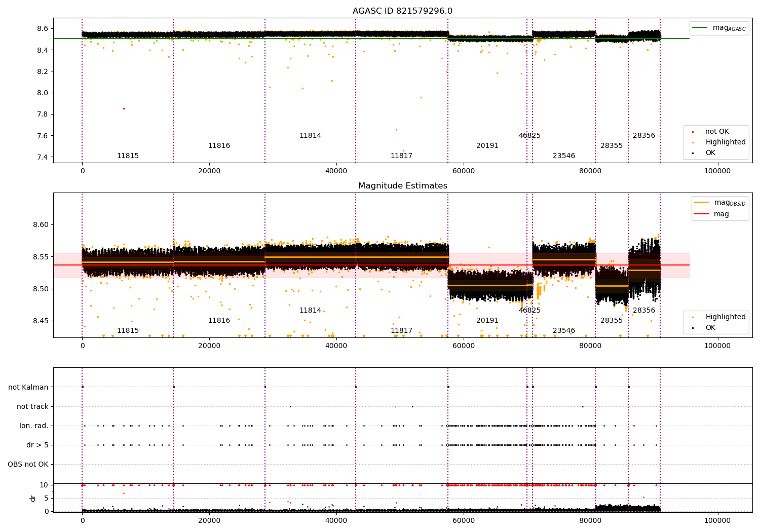Click obsid label 20191 in Magnitude Estimates plot

pos(487,321)
